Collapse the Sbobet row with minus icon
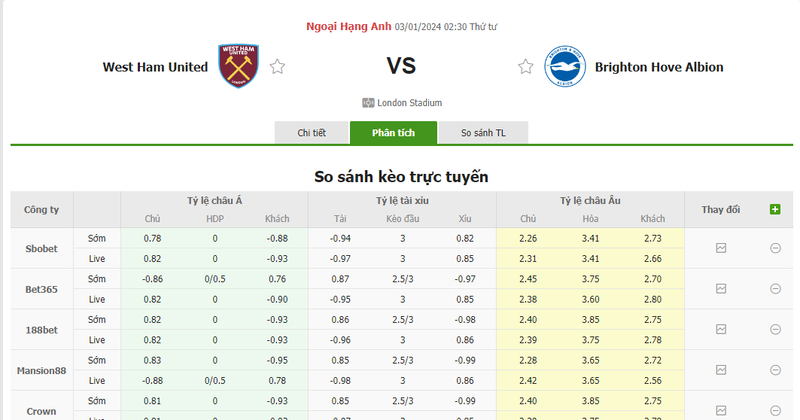The height and width of the screenshot is (420, 800). [775, 248]
